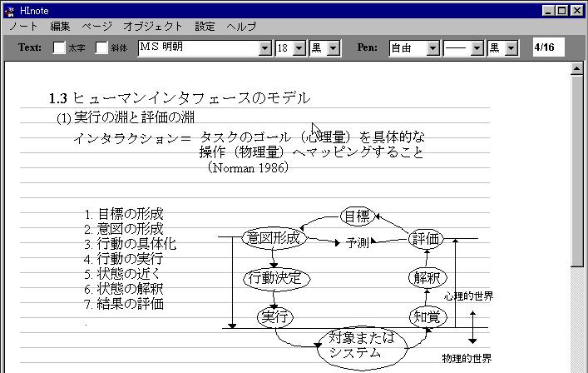Click the scrollbar up arrow
This screenshot has height=373, width=588.
click(577, 69)
